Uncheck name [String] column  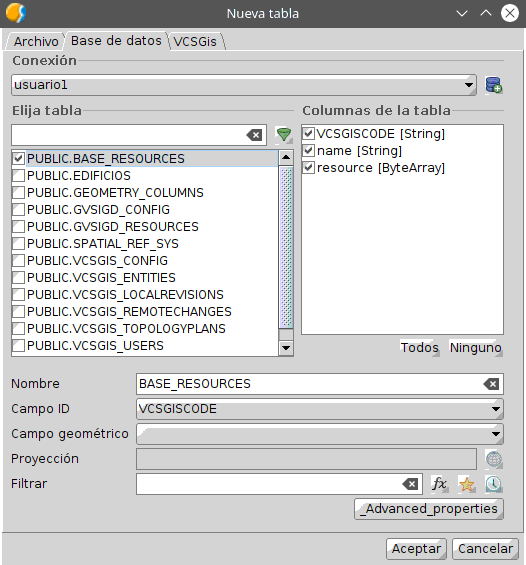tap(308, 150)
